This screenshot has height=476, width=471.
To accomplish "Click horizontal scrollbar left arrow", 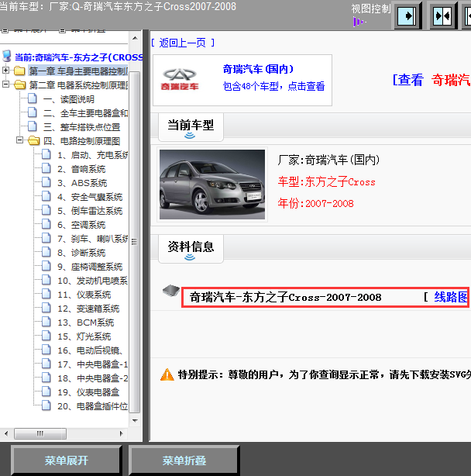I will coord(6,433).
